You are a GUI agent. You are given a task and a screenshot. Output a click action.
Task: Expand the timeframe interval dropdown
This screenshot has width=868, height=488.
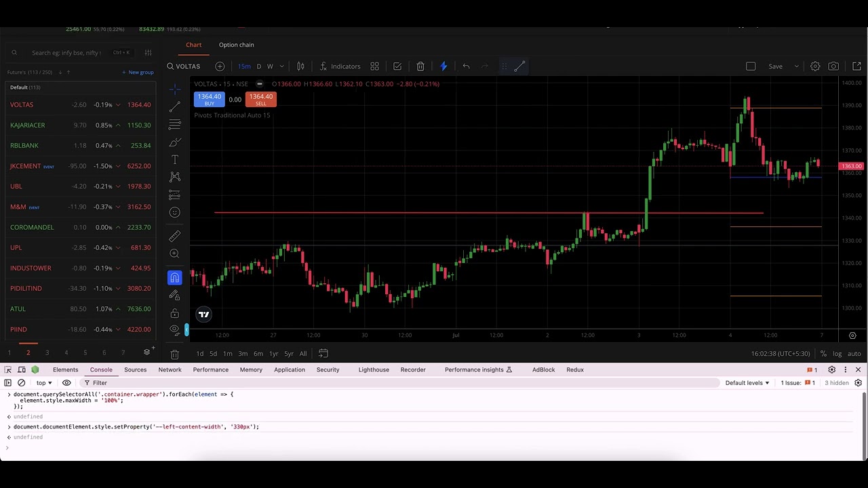tap(281, 66)
